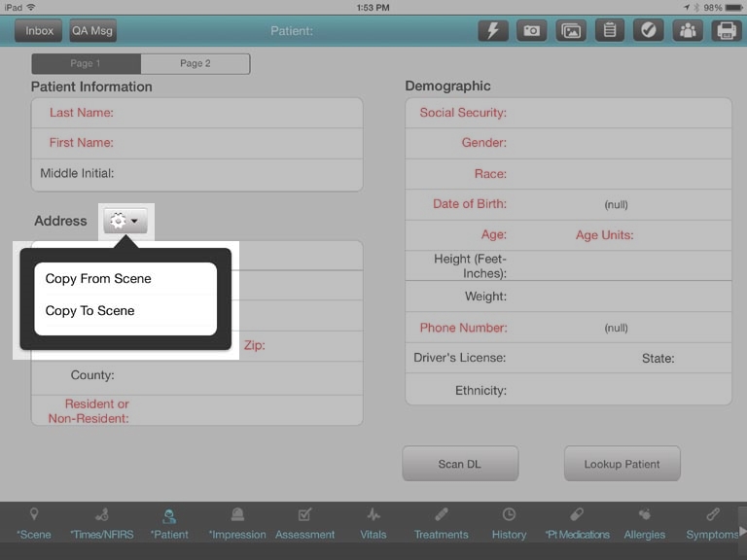Tap the Zip field

(302, 346)
